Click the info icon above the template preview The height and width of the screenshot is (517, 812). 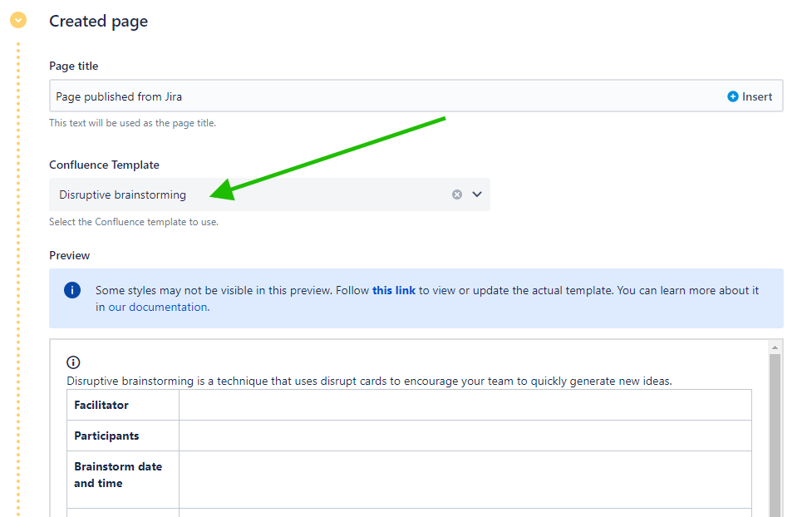pos(73,362)
